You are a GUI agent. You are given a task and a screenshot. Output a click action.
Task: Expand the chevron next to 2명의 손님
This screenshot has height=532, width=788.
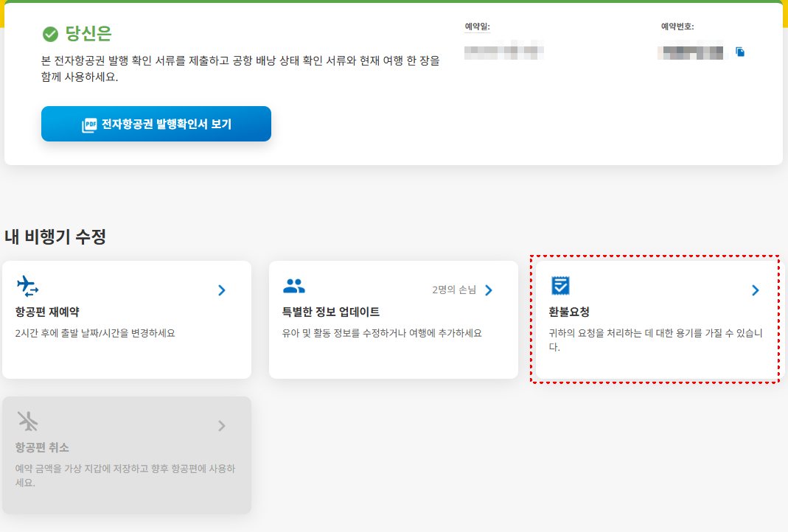click(489, 290)
